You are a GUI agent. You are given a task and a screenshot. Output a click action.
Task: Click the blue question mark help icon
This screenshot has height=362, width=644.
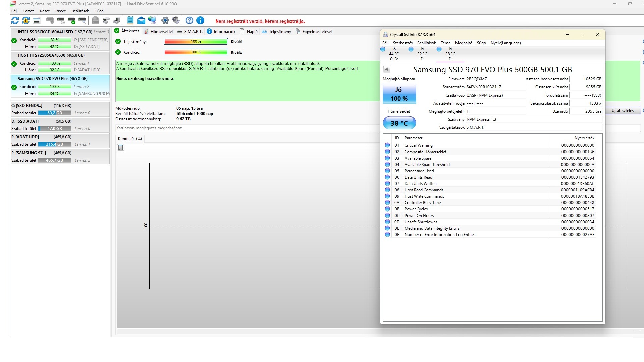pos(190,21)
